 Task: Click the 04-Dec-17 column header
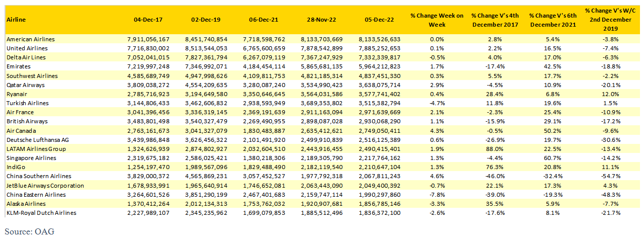click(148, 19)
